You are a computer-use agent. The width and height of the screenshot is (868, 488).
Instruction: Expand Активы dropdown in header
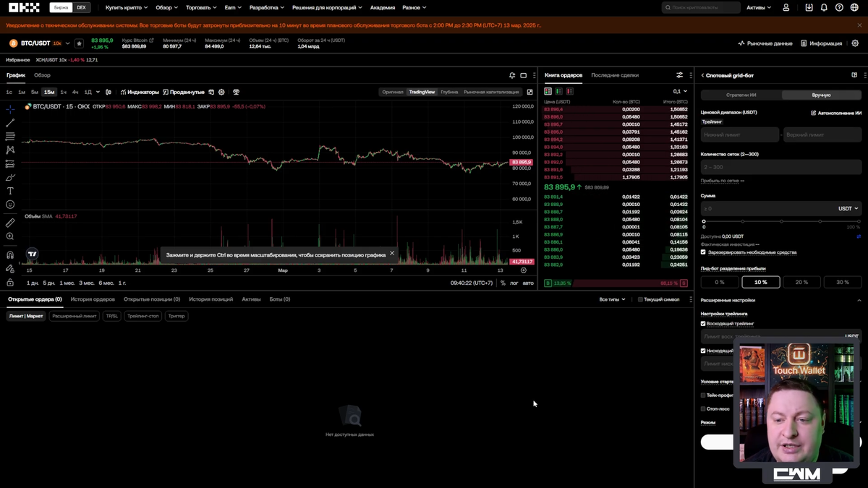759,7
